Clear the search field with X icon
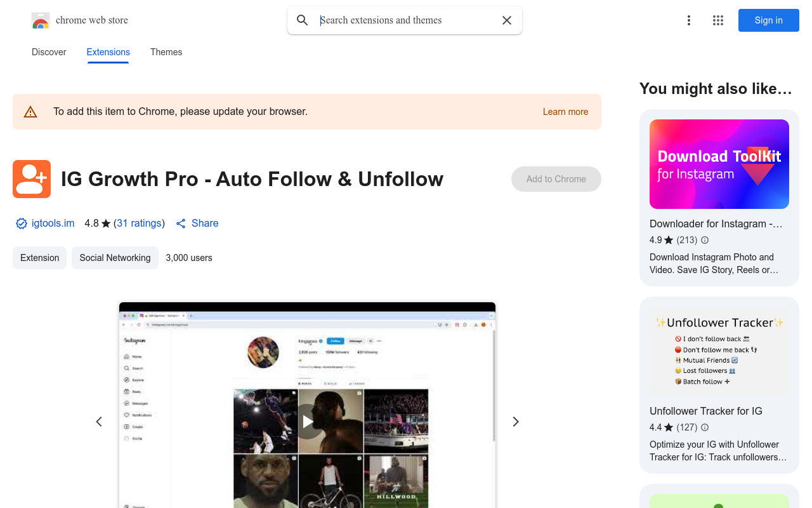This screenshot has width=812, height=508. pos(507,20)
